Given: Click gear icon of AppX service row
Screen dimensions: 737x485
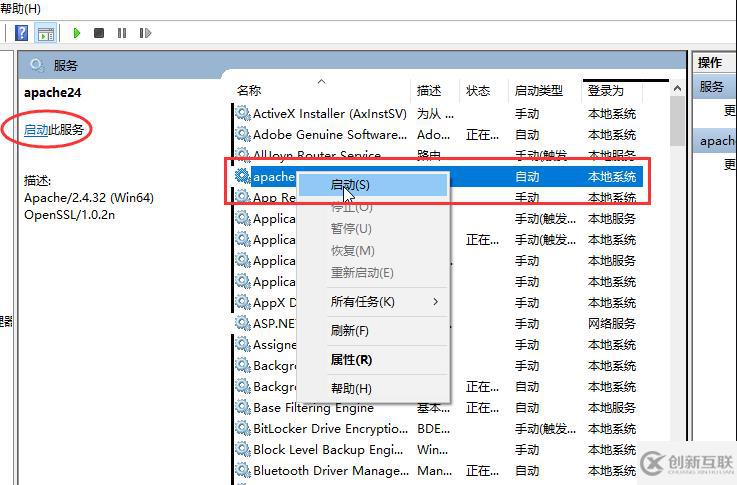Looking at the screenshot, I should pyautogui.click(x=243, y=302).
